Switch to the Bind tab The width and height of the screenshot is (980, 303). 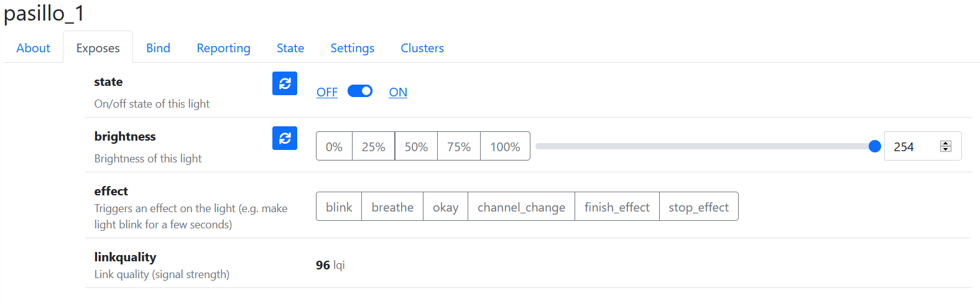[x=158, y=48]
